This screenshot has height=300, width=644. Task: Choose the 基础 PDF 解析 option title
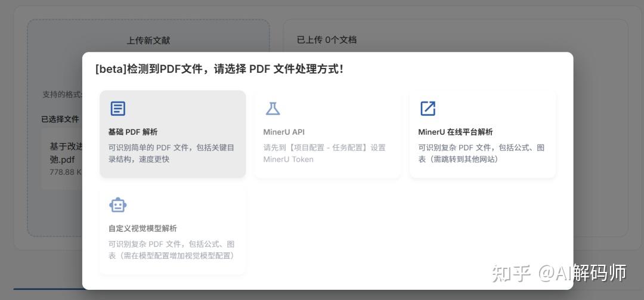coord(132,132)
